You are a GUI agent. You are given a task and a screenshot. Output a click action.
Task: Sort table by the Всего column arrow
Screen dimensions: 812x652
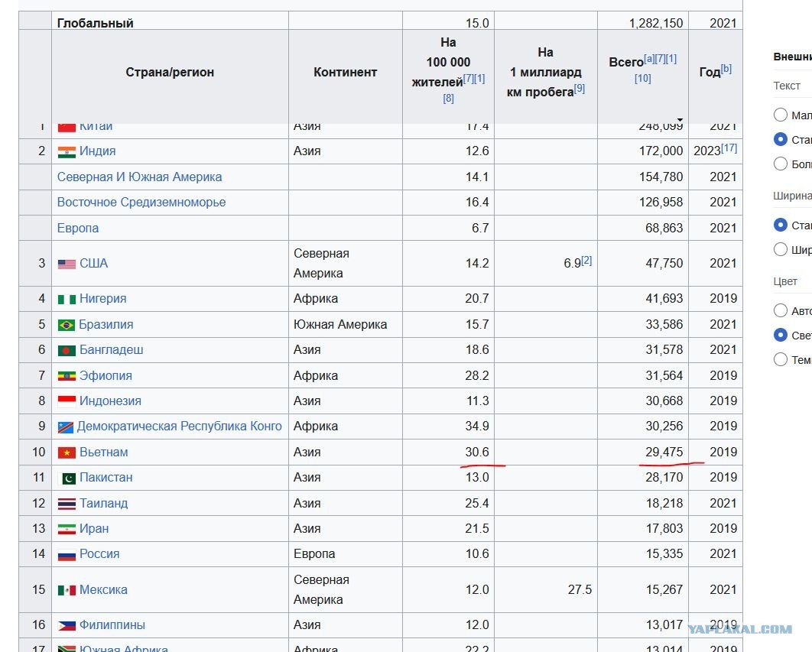(x=680, y=120)
